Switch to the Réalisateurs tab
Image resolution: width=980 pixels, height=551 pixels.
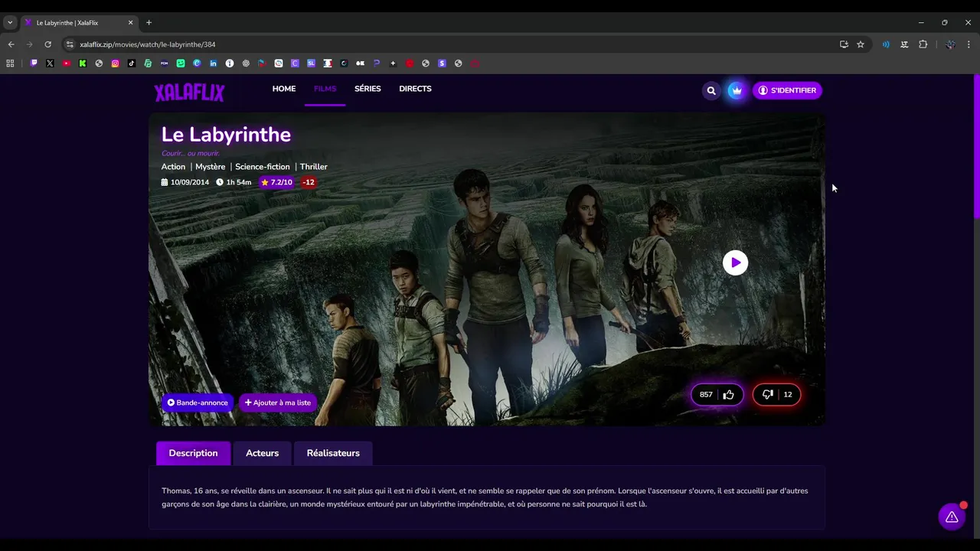pyautogui.click(x=333, y=453)
